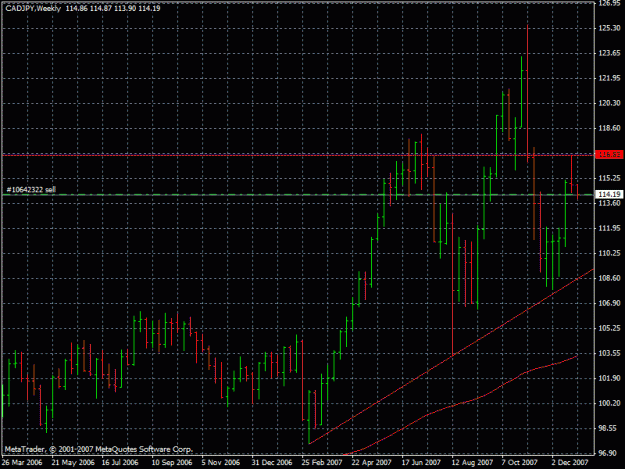
Task: Click the '12 Aug 2007' date label
Action: click(472, 463)
